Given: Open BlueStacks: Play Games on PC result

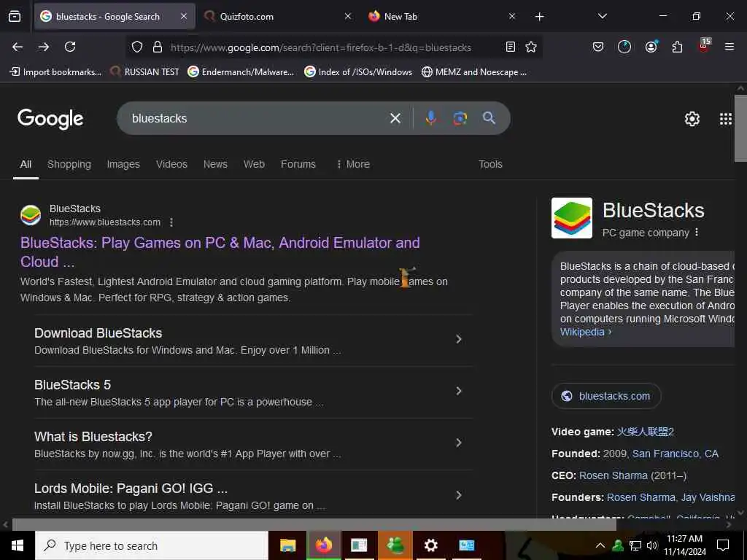Looking at the screenshot, I should [x=220, y=252].
